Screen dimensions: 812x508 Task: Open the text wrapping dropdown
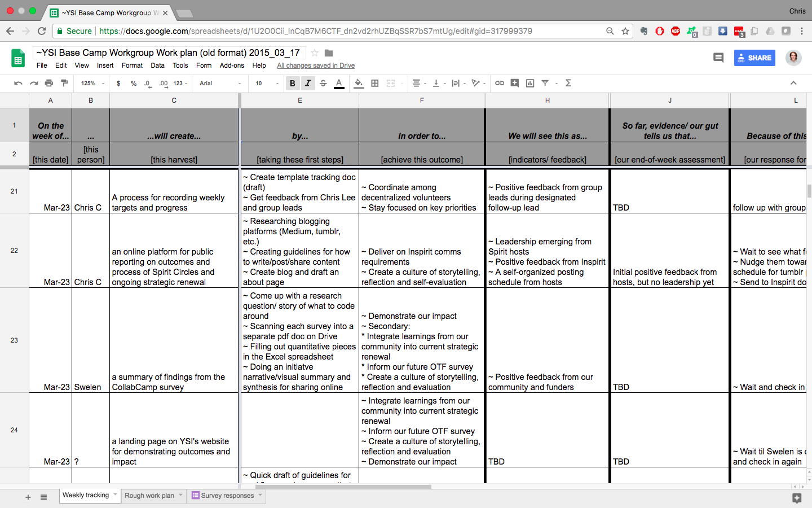click(x=458, y=83)
